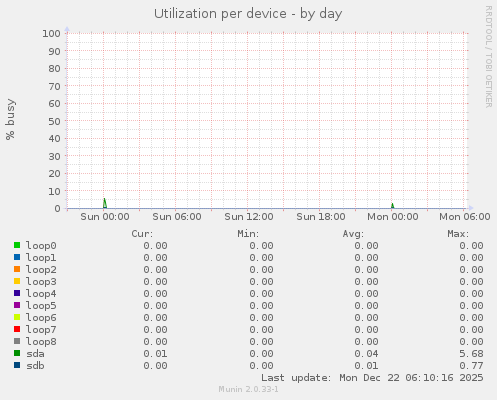Select the loop3 legend label

(x=41, y=282)
